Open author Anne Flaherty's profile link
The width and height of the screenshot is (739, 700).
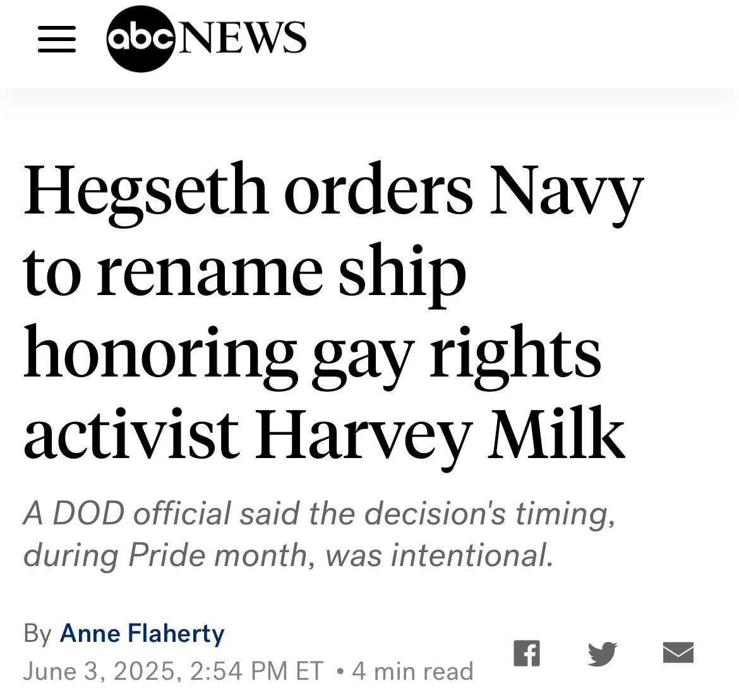[142, 633]
